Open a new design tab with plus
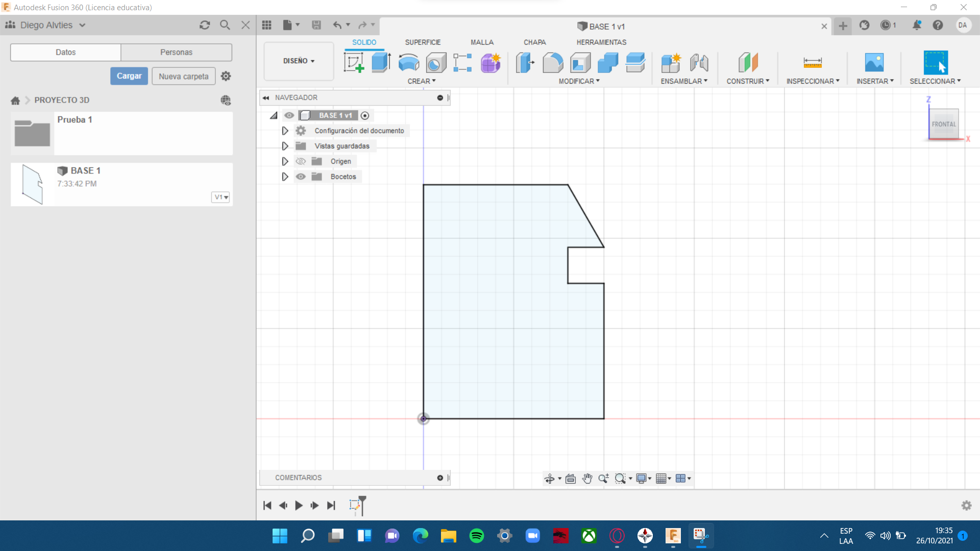The width and height of the screenshot is (980, 551). point(843,26)
